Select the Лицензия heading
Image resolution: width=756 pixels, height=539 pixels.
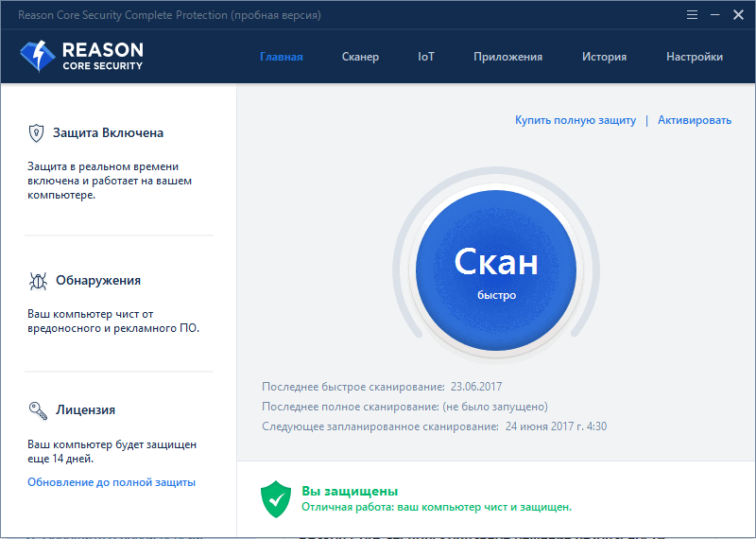point(85,409)
